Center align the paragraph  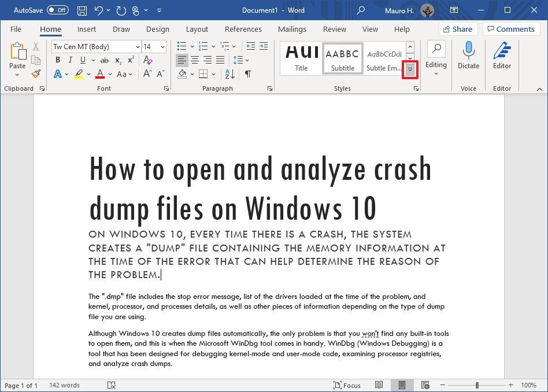point(195,60)
